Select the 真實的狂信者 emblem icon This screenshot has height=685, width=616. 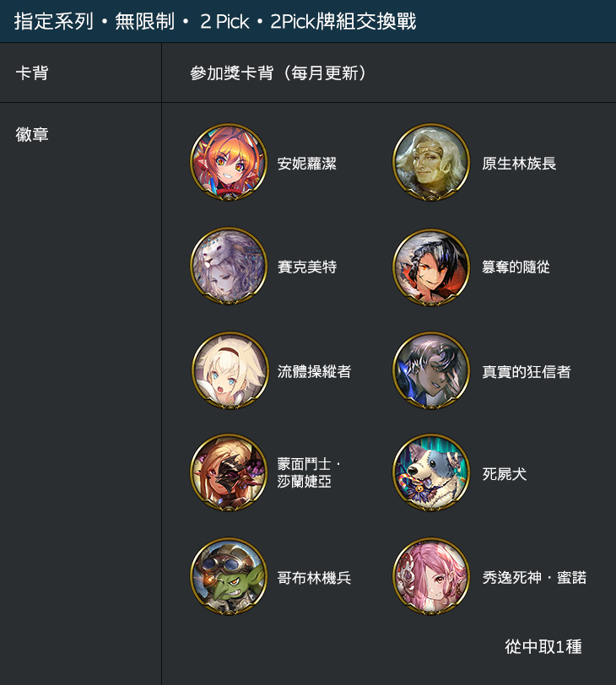431,370
